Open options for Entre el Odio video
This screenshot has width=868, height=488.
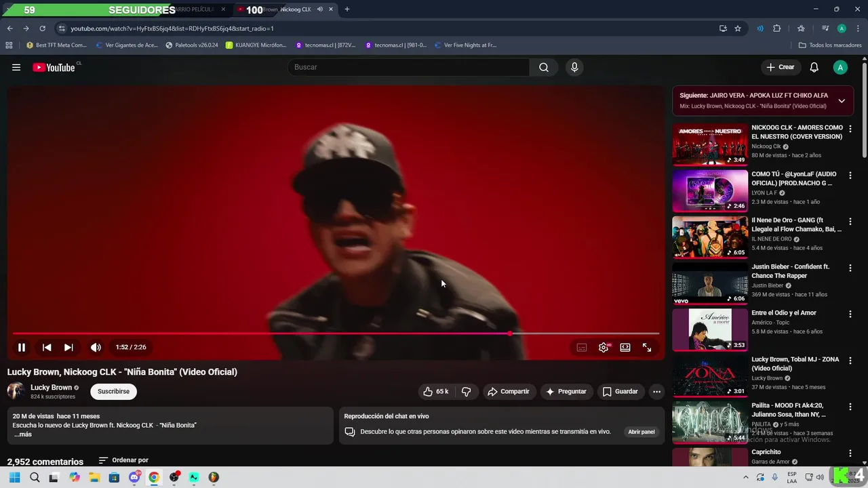click(x=850, y=314)
